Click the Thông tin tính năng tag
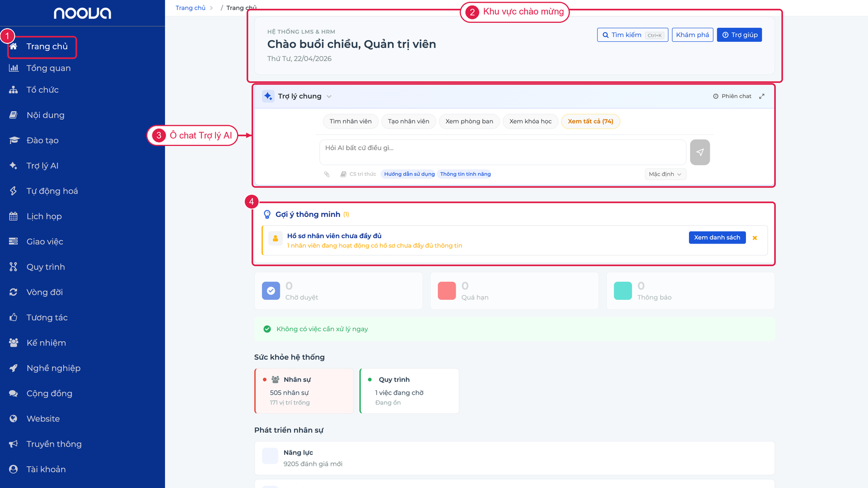The height and width of the screenshot is (488, 868). (x=465, y=174)
